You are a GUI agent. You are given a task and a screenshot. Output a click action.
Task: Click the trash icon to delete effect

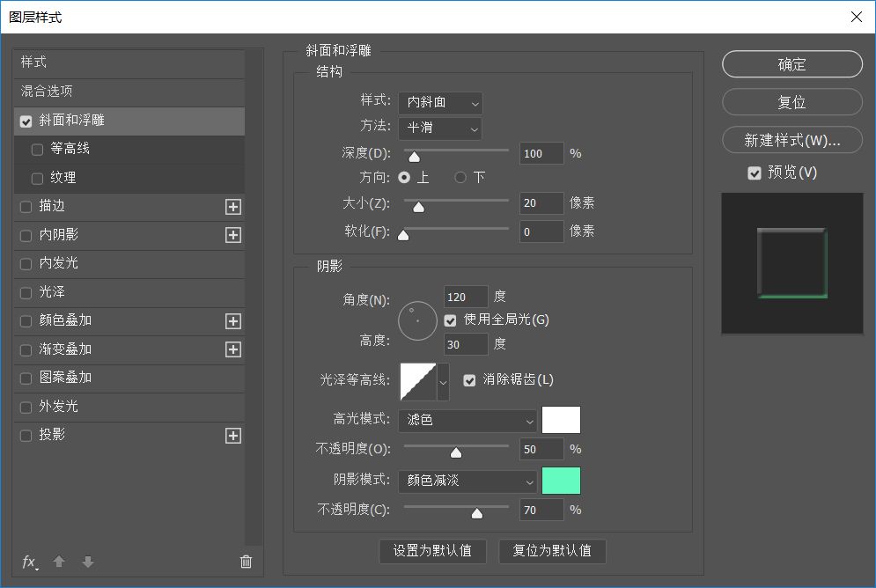[x=246, y=562]
